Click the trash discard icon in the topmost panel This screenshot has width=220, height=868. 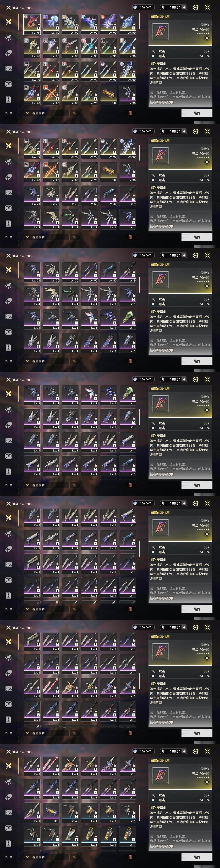point(130,113)
